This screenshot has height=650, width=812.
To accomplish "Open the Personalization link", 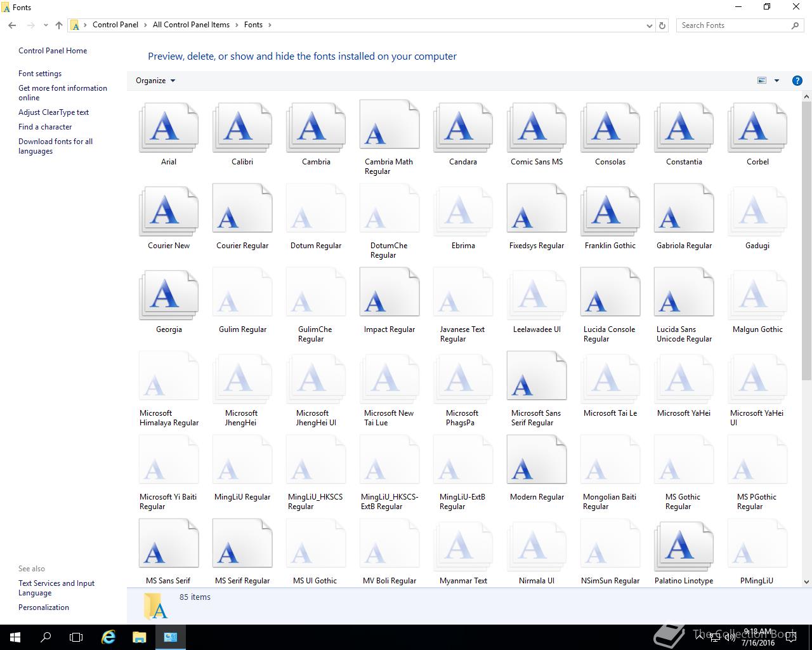I will point(44,607).
